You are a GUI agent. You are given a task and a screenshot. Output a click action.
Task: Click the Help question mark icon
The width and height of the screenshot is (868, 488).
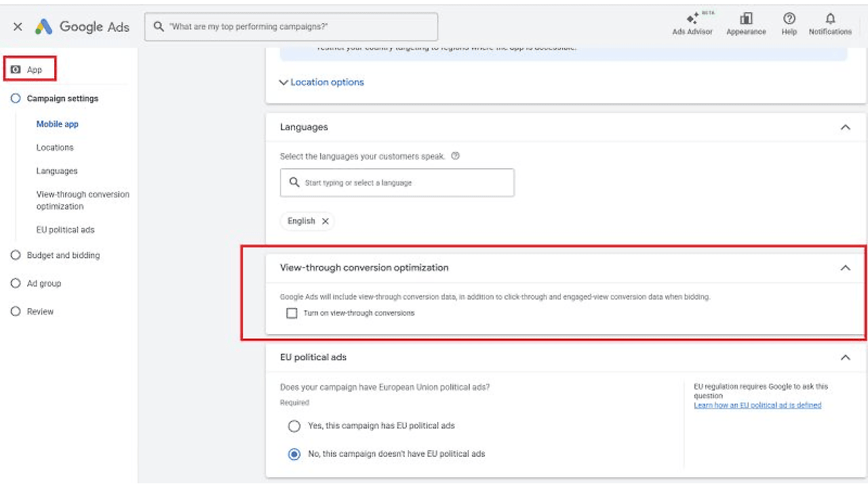[x=789, y=20]
